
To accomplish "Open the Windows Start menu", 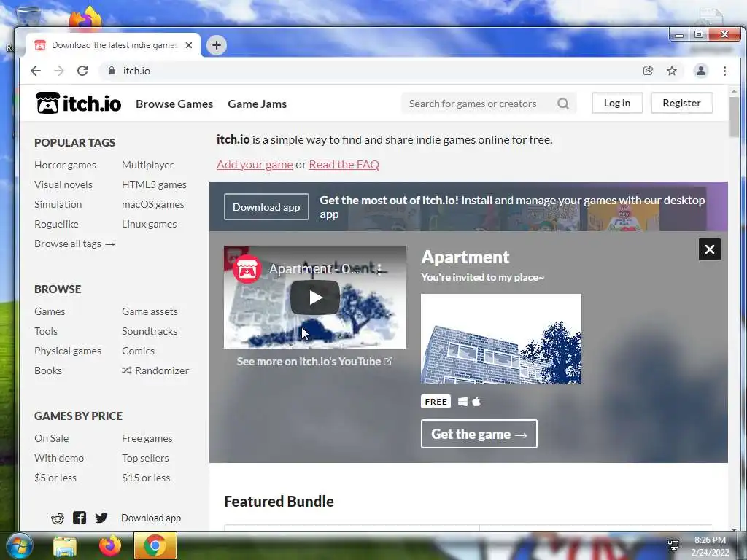I will (18, 545).
